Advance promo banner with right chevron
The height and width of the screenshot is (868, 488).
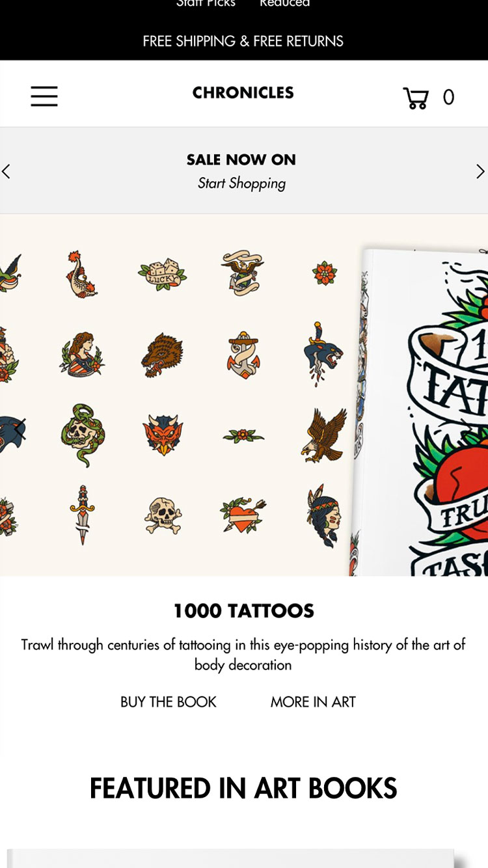pos(480,171)
